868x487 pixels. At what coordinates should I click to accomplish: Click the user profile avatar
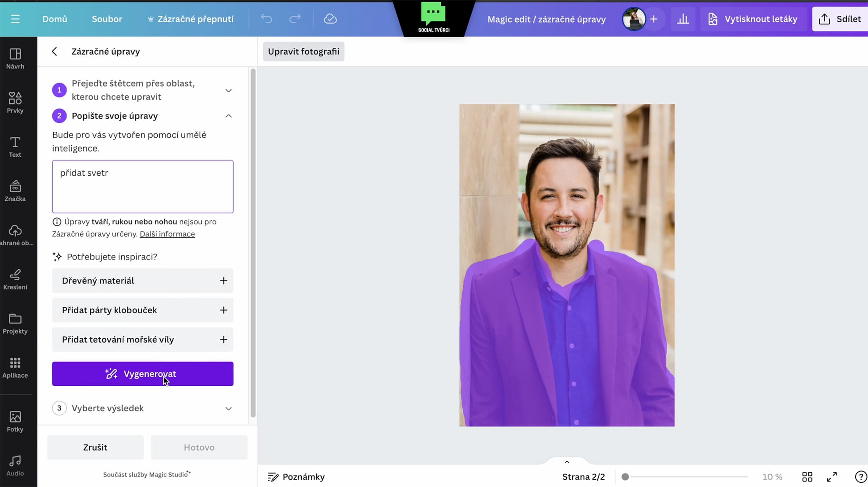pos(634,19)
